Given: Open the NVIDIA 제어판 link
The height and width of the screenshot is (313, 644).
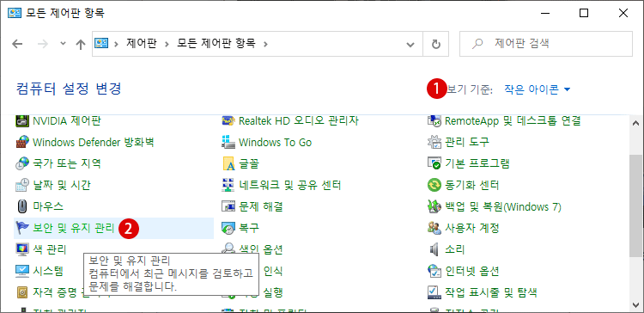Looking at the screenshot, I should click(66, 121).
